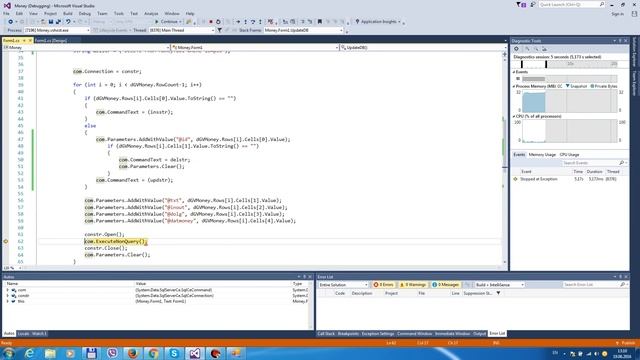Click the Save All icon
640x360 pixels.
pos(58,22)
